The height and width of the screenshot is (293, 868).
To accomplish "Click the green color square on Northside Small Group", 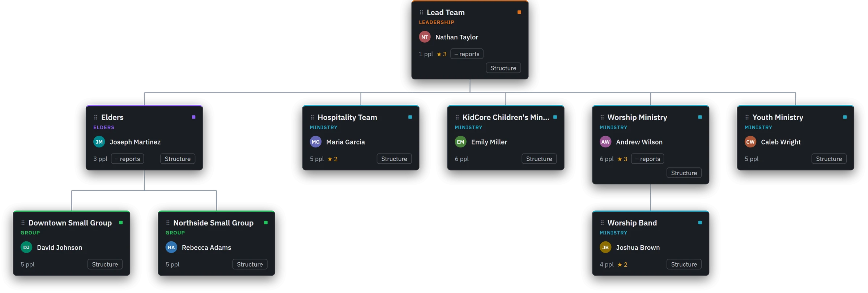I will click(x=266, y=223).
